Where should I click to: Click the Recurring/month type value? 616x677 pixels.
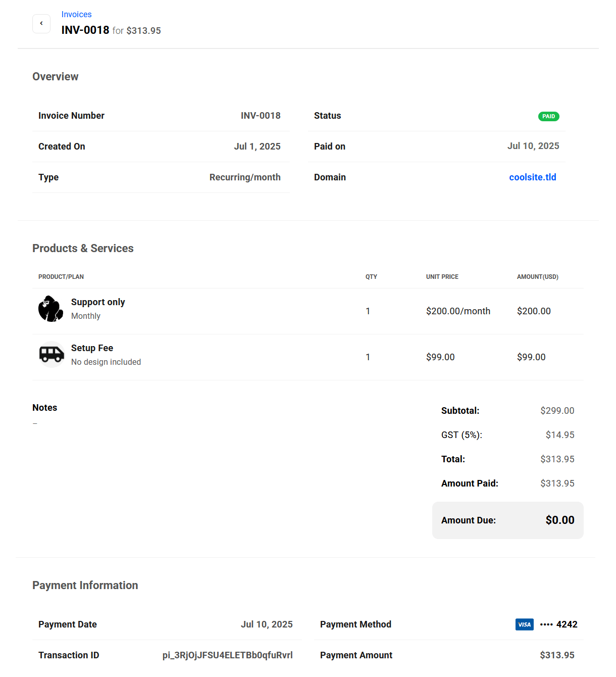245,177
